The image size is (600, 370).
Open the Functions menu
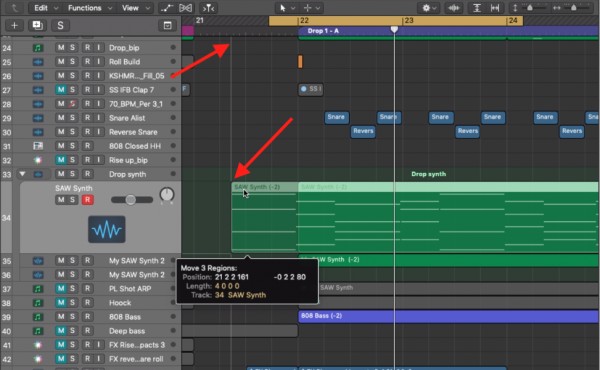(x=90, y=8)
